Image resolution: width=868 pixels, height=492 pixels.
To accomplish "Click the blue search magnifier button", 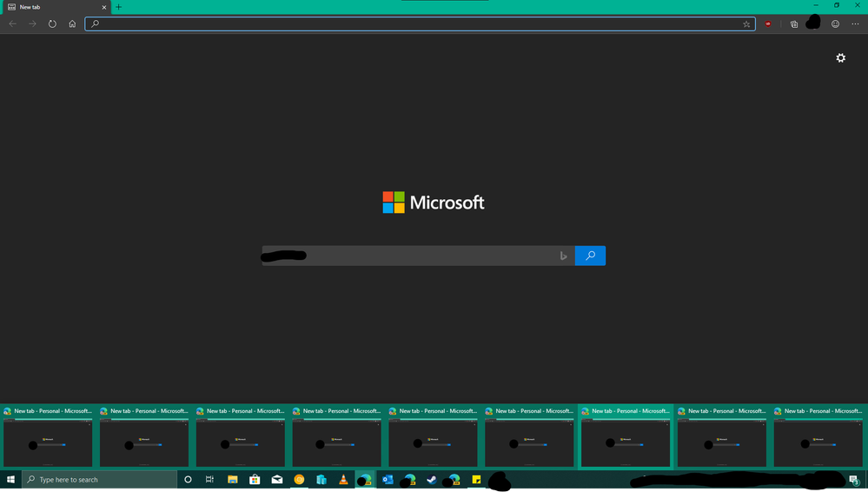I will pos(590,256).
